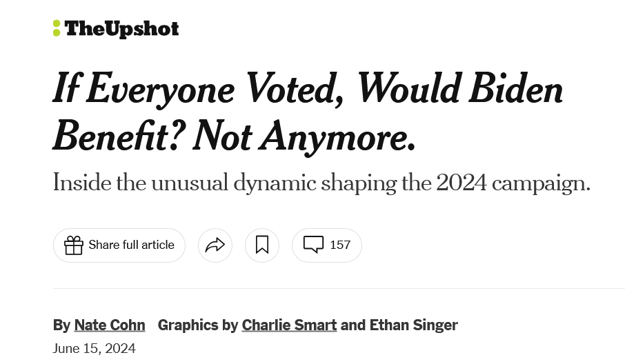Open Charlie Smart's author link
The image size is (625, 364).
click(289, 325)
